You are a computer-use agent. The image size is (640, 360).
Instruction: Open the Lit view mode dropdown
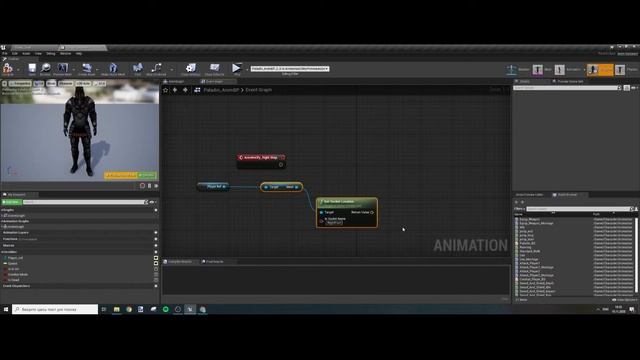point(38,84)
